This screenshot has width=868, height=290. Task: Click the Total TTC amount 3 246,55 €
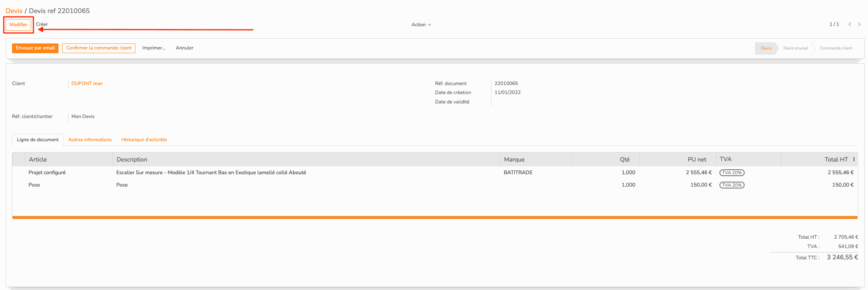coord(842,257)
